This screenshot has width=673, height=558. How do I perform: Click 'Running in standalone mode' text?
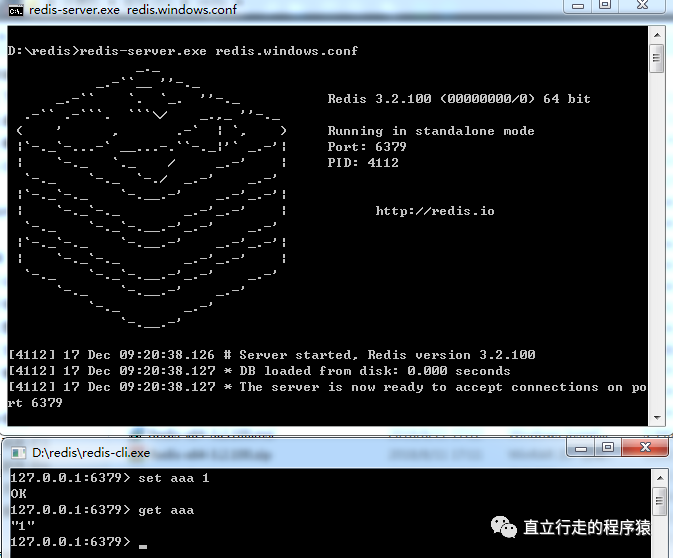coord(431,131)
